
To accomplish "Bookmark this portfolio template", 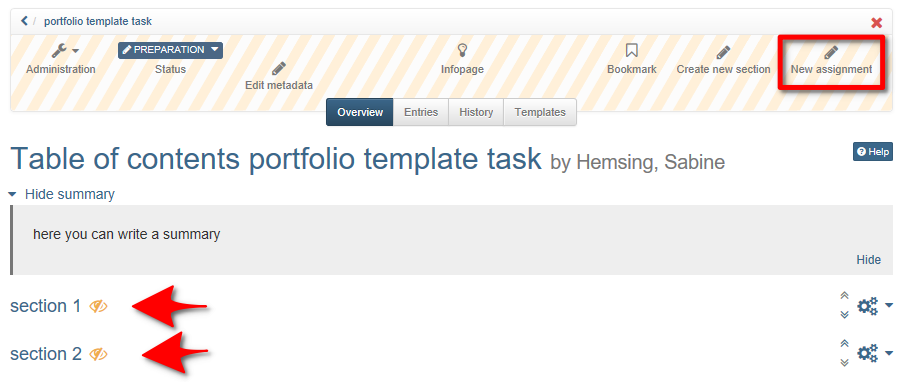I will click(x=632, y=51).
